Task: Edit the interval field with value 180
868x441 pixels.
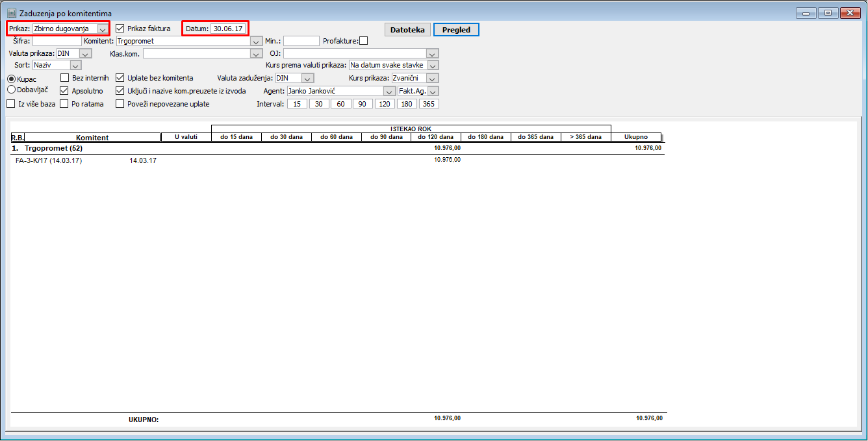Action: pyautogui.click(x=407, y=104)
